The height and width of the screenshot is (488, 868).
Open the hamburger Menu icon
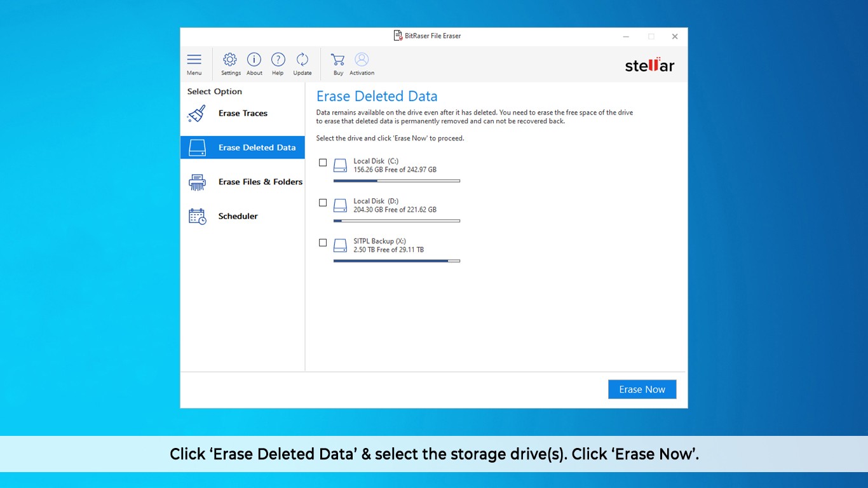pos(194,59)
